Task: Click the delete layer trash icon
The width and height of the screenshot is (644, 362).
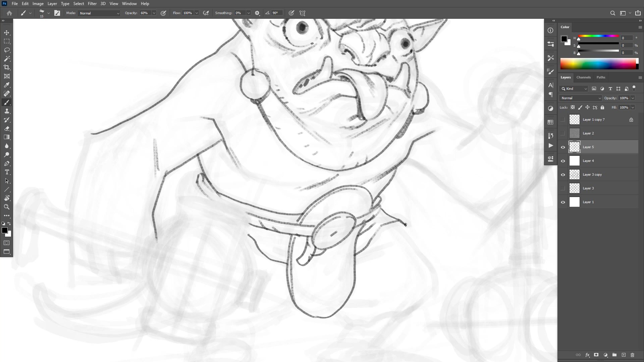Action: tap(632, 355)
